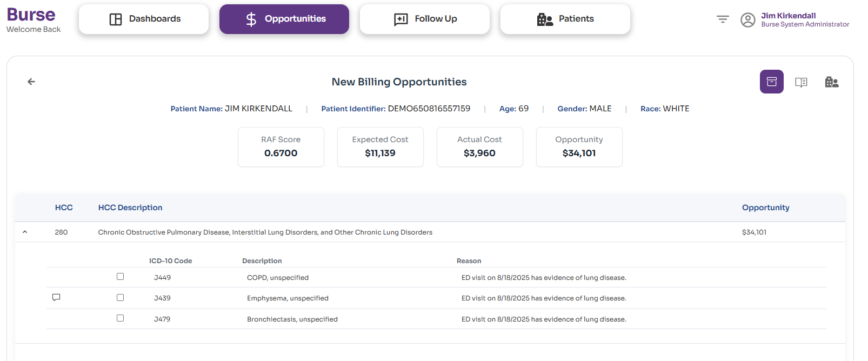Click the HCC Description column header
868x361 pixels.
[130, 208]
